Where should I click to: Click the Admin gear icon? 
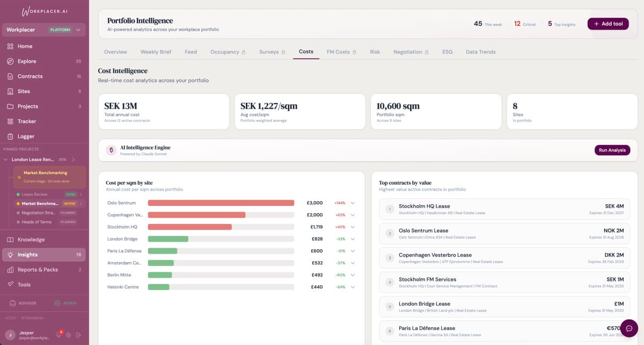[57, 303]
